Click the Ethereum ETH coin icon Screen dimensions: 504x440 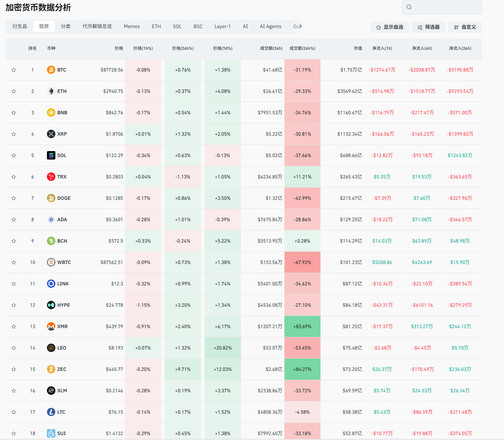tap(51, 91)
